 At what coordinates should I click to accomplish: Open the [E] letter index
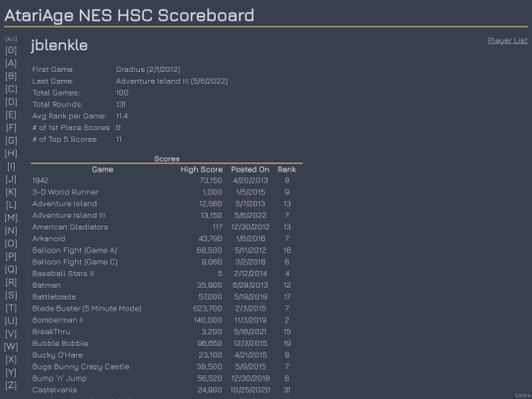click(11, 114)
